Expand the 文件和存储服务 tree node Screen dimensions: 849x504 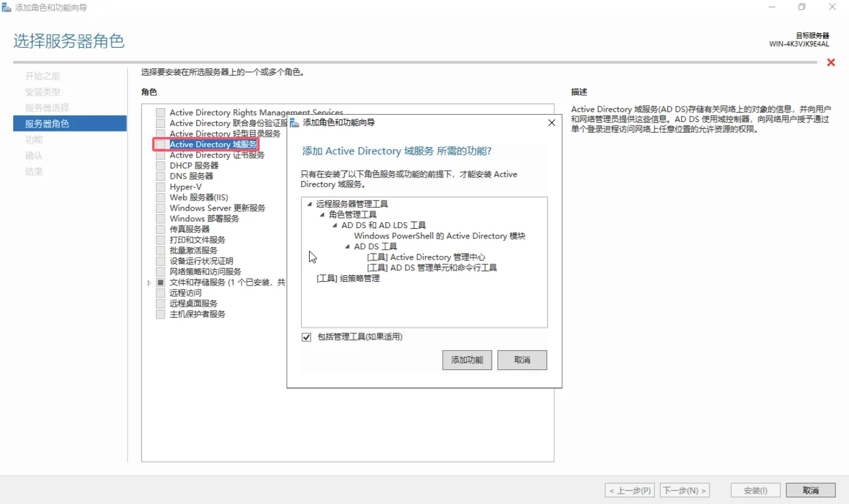[149, 282]
